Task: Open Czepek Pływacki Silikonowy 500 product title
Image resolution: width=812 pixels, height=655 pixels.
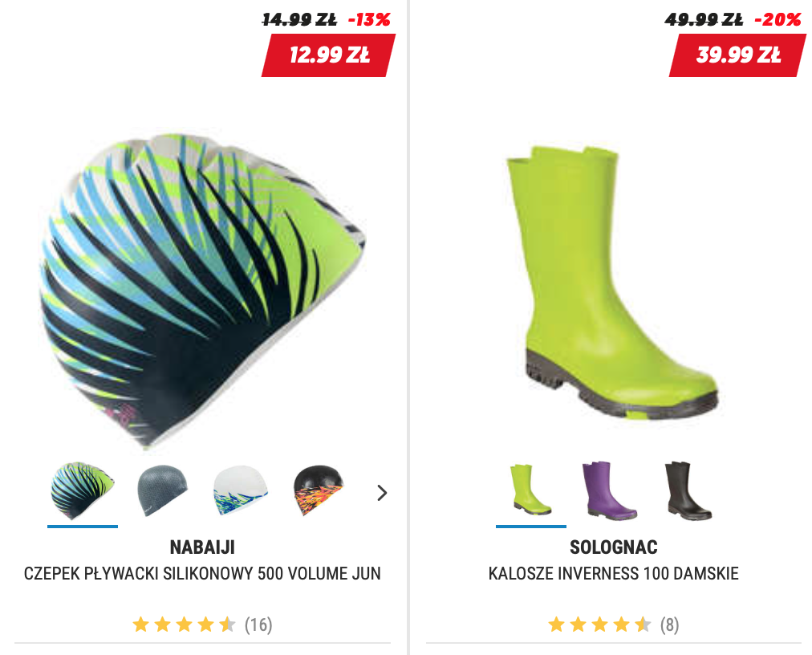Action: (202, 574)
